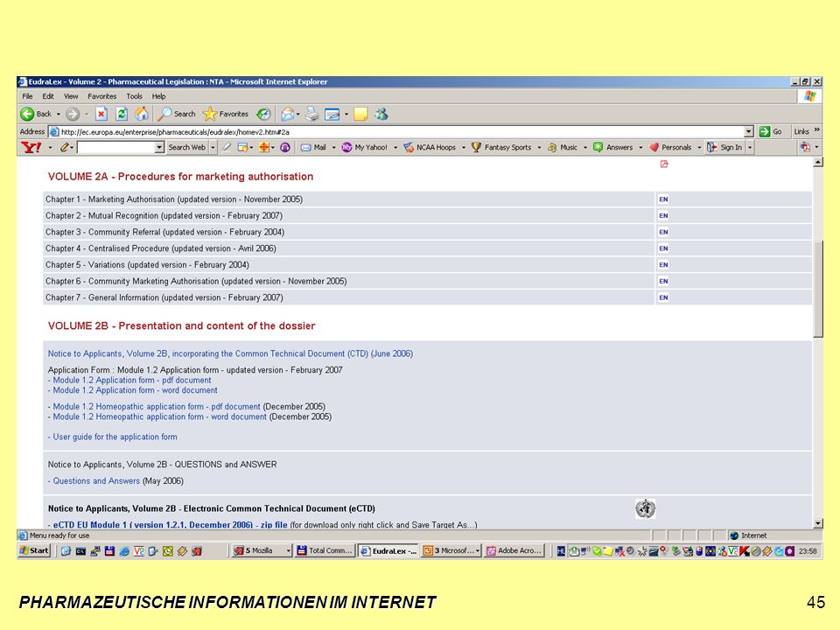The height and width of the screenshot is (630, 840).
Task: Go to Home page icon
Action: [142, 114]
